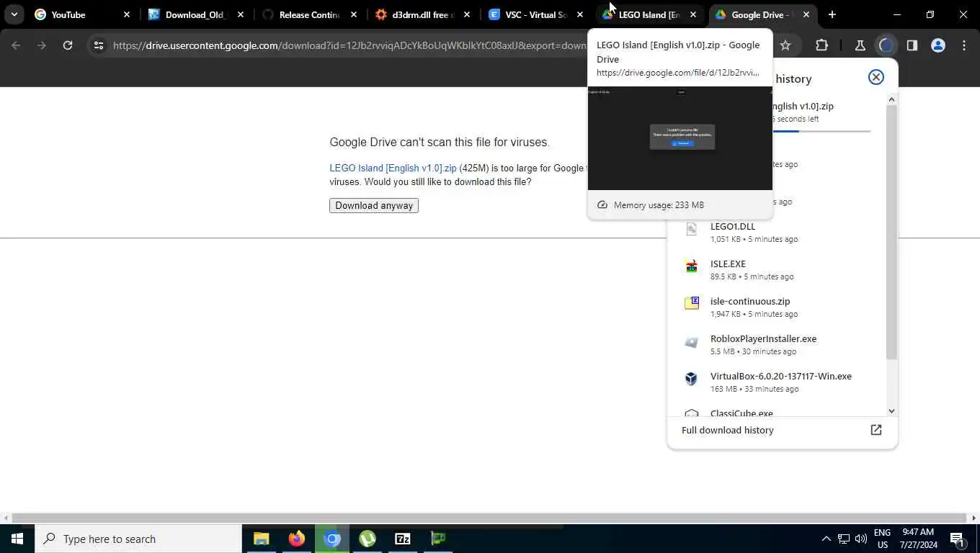Viewport: 980px width, 553px height.
Task: Open the Extensions puzzle icon
Action: [821, 45]
